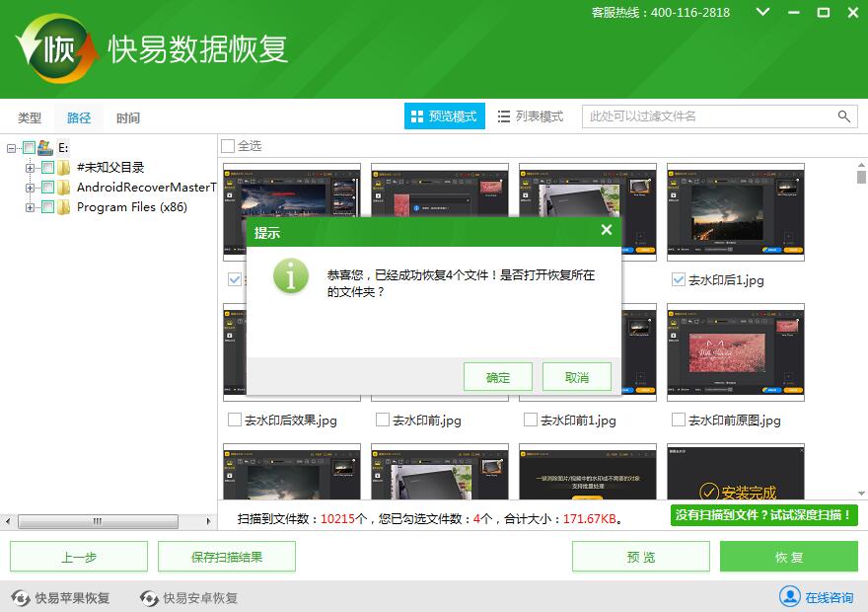Open the title bar dropdown arrow
This screenshot has height=612, width=868.
(x=761, y=13)
